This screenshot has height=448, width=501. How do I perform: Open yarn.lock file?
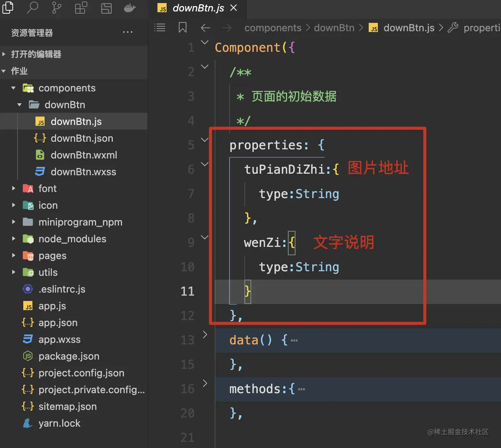click(74, 423)
